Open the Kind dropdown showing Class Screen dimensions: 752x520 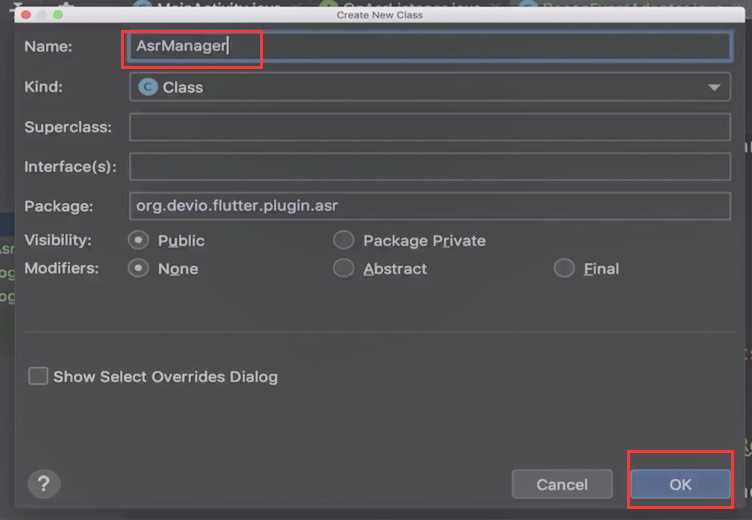pyautogui.click(x=430, y=87)
